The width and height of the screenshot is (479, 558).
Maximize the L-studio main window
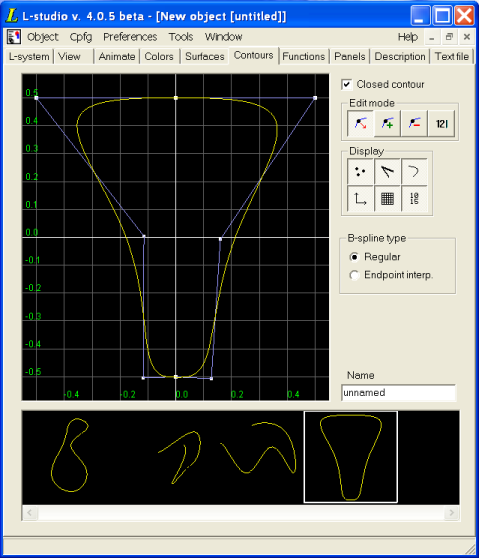(x=442, y=16)
